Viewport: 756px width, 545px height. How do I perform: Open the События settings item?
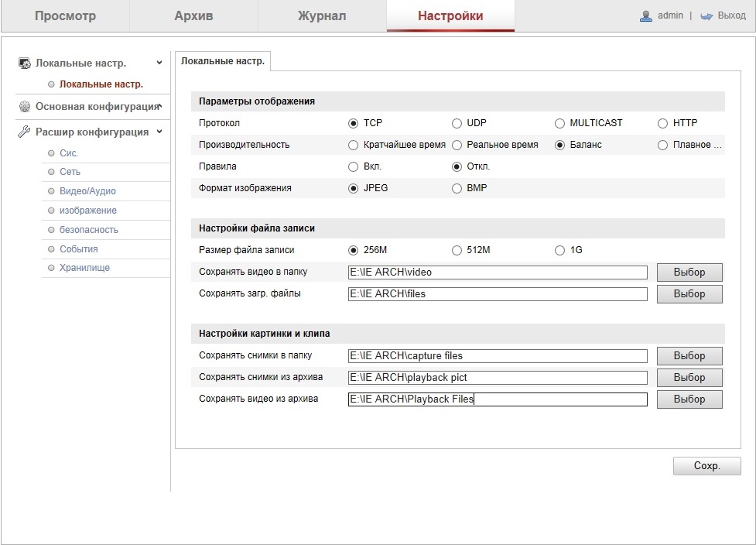[79, 249]
